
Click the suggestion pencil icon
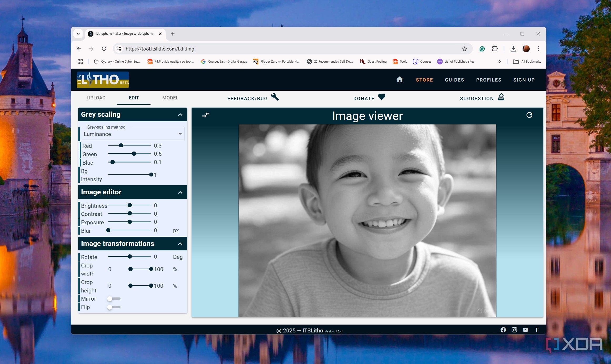[501, 97]
